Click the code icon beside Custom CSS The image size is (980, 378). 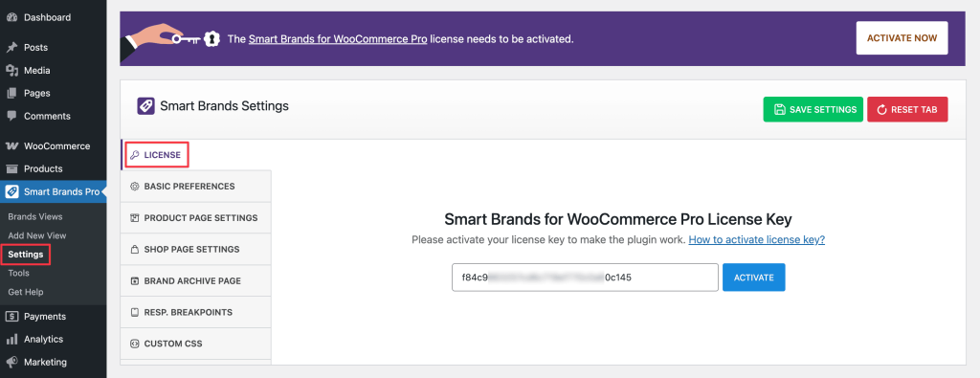click(x=134, y=344)
